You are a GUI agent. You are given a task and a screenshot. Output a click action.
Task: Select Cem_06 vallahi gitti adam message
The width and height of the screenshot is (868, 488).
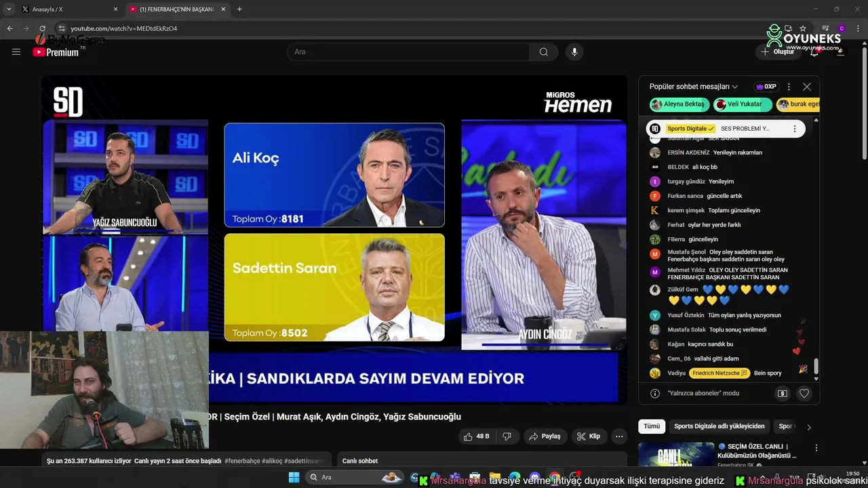(x=729, y=359)
